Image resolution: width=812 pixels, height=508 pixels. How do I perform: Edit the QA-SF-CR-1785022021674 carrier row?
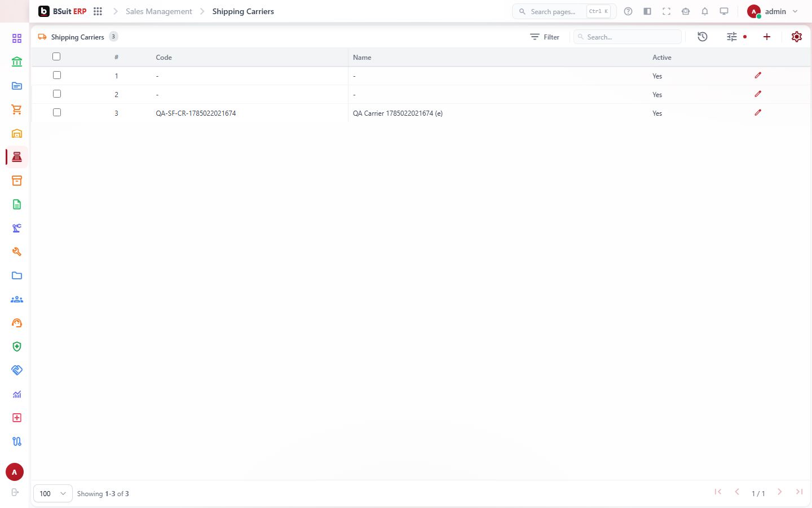coord(758,112)
